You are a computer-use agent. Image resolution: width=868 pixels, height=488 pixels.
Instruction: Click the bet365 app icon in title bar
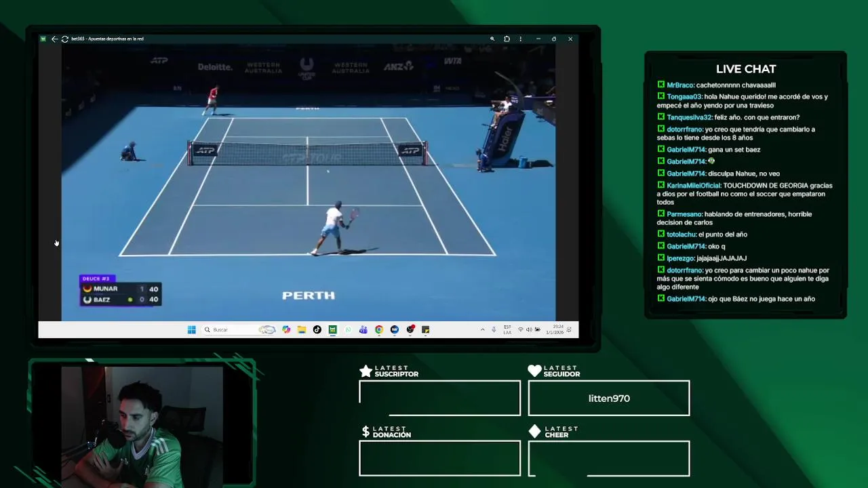(43, 39)
